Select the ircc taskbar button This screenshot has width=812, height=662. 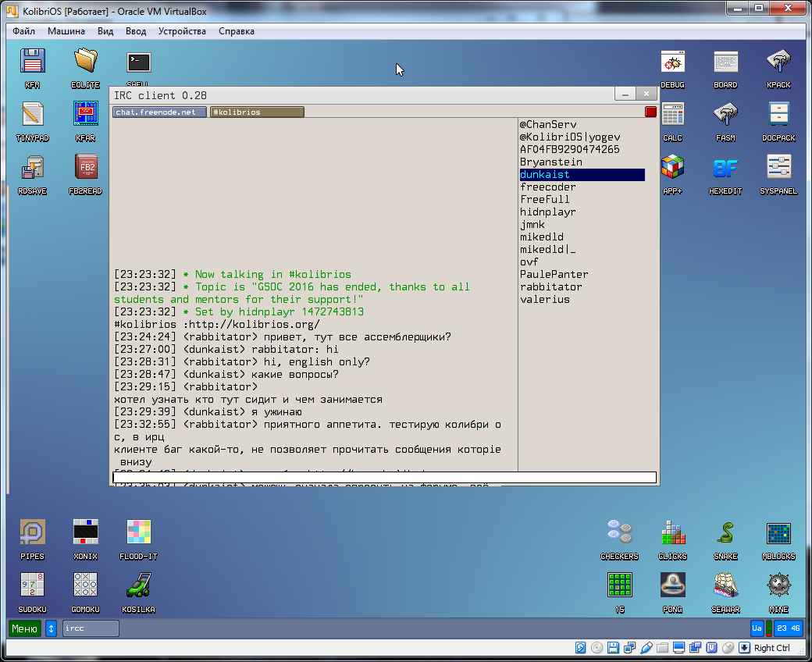91,628
